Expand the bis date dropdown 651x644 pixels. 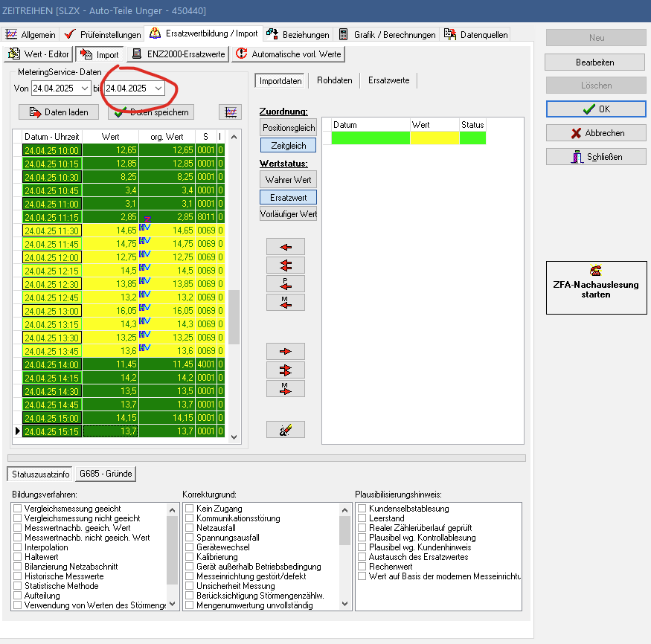point(158,88)
